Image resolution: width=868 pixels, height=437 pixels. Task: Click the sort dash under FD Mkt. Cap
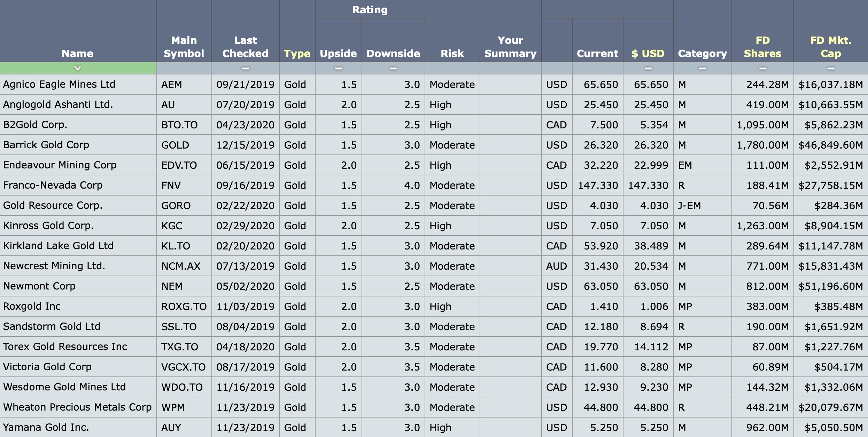[831, 68]
